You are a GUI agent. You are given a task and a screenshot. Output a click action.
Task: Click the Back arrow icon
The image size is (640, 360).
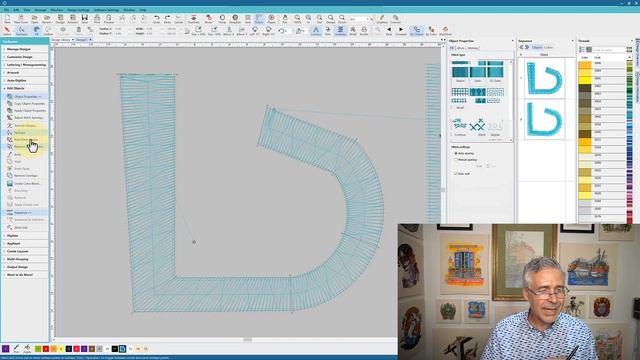[389, 31]
